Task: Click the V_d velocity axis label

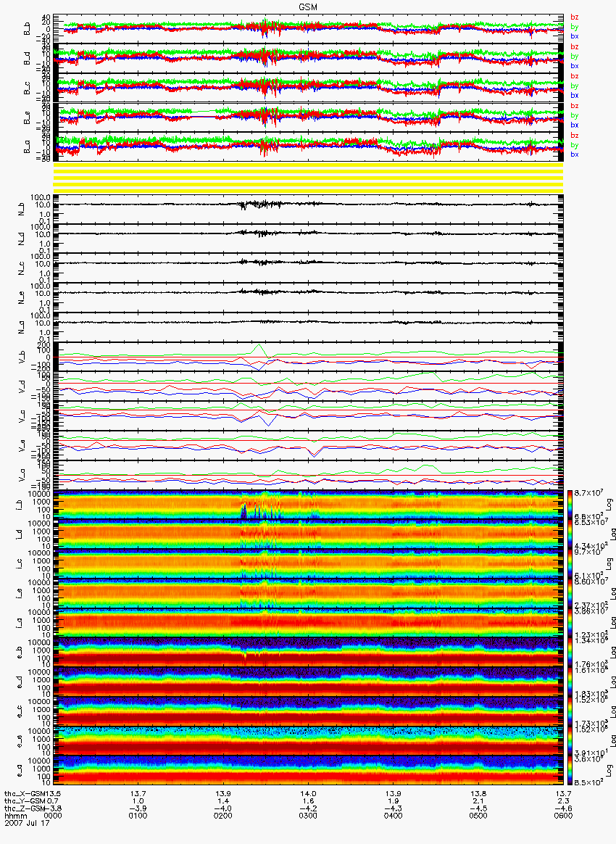Action: point(22,386)
